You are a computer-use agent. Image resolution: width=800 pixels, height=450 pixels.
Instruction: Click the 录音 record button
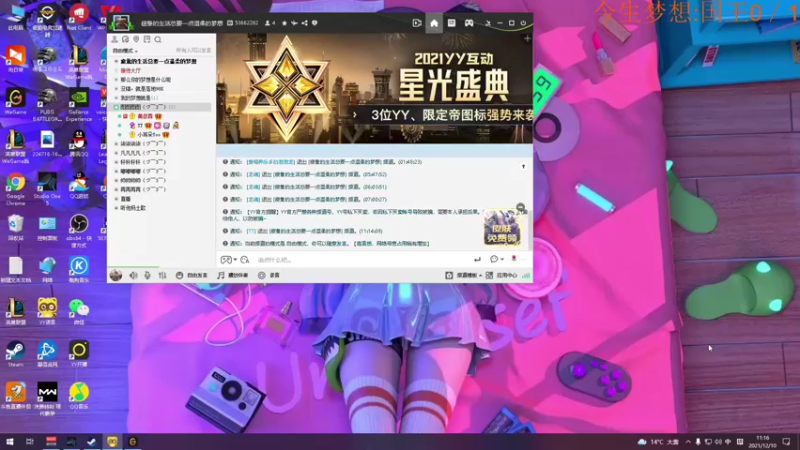269,276
